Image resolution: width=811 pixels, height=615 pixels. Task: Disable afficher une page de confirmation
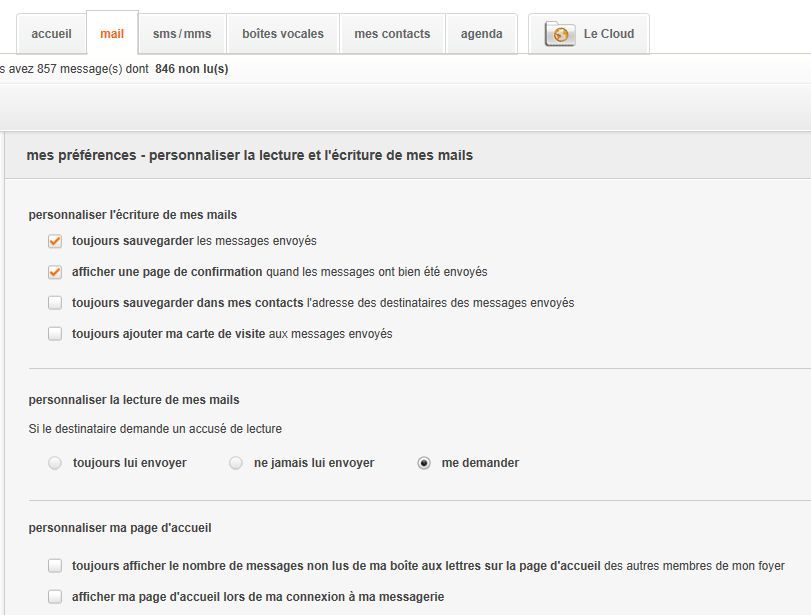pos(55,272)
